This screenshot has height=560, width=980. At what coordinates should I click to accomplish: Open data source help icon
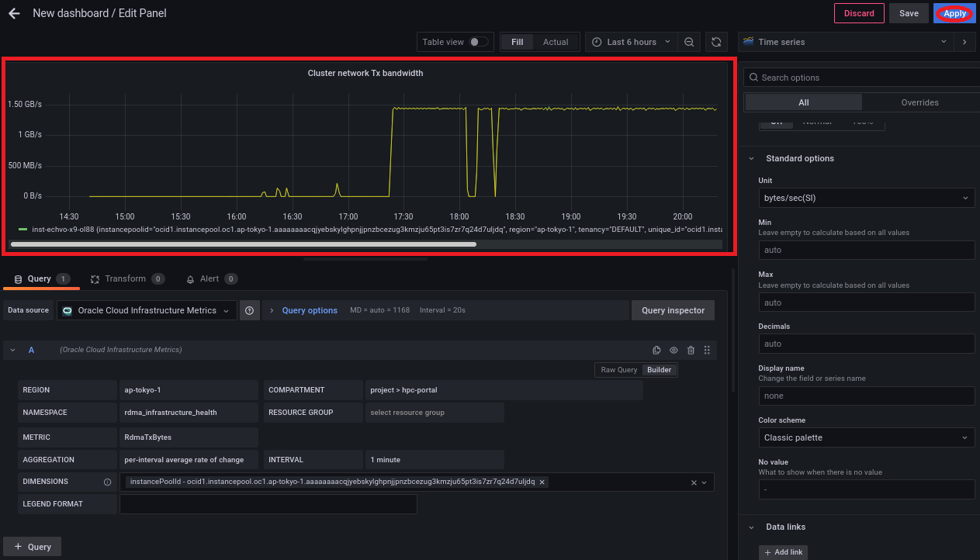(250, 310)
